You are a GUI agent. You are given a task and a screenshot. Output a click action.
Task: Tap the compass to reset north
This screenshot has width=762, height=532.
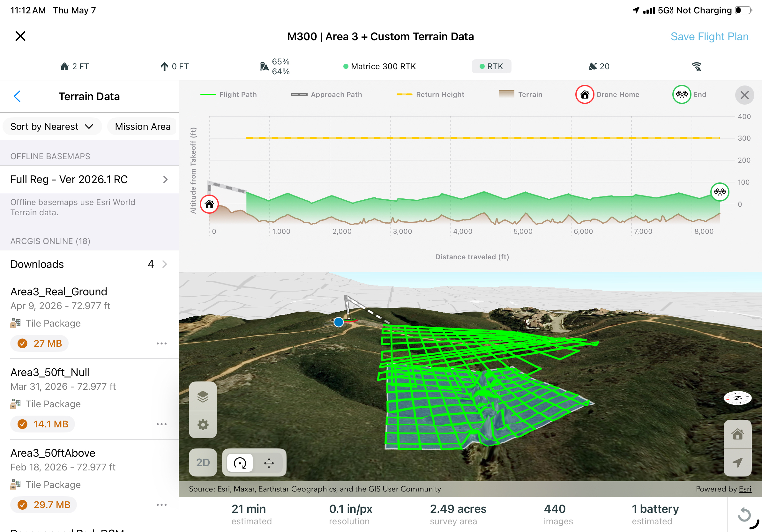pos(737,398)
